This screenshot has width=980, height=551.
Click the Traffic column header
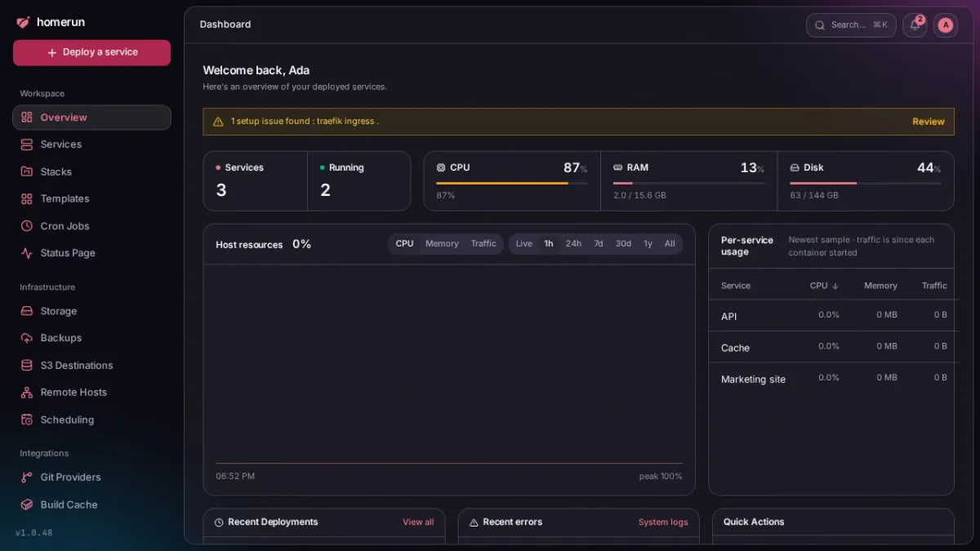tap(934, 286)
